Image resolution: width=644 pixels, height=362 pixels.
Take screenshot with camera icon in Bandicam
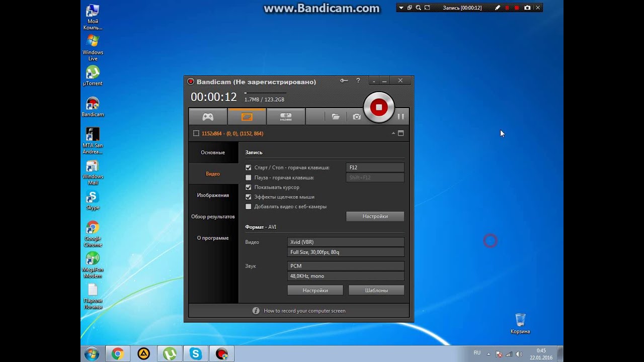click(x=357, y=117)
